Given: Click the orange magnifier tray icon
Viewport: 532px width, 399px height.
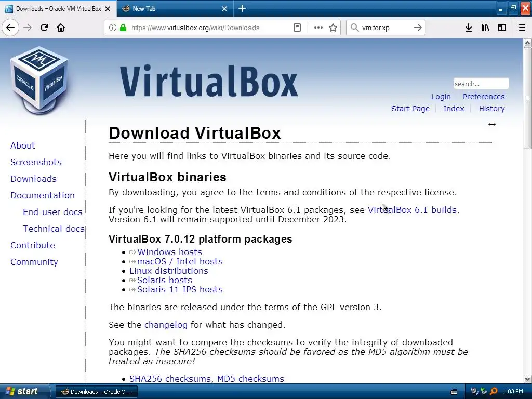Looking at the screenshot, I should pyautogui.click(x=494, y=392).
